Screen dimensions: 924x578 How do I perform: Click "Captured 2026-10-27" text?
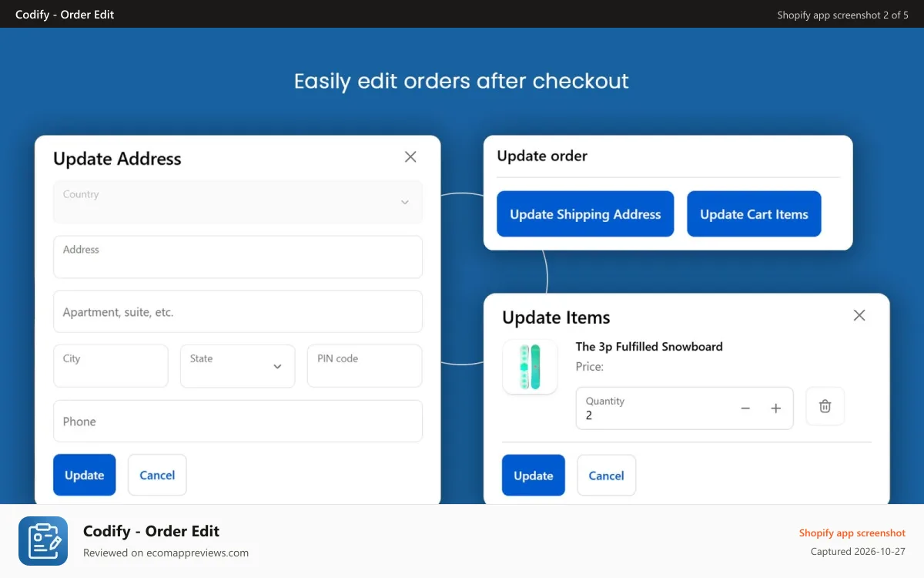(x=858, y=552)
